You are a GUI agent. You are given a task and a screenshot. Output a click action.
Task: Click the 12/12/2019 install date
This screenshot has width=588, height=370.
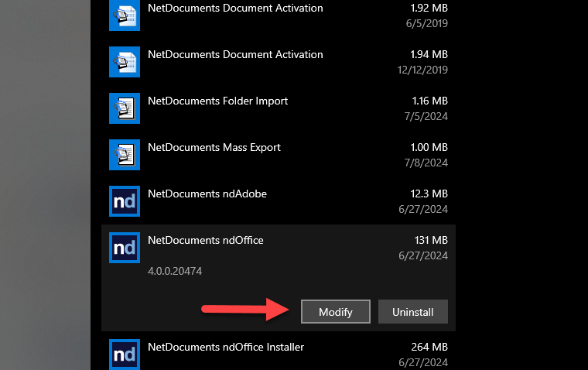point(422,70)
